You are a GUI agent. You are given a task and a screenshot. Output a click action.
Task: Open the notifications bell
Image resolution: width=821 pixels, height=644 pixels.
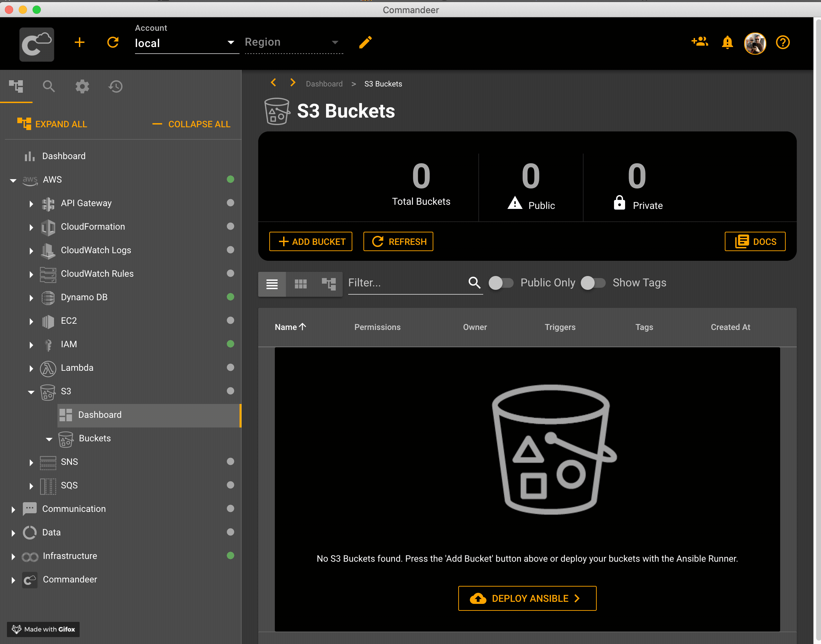coord(727,42)
